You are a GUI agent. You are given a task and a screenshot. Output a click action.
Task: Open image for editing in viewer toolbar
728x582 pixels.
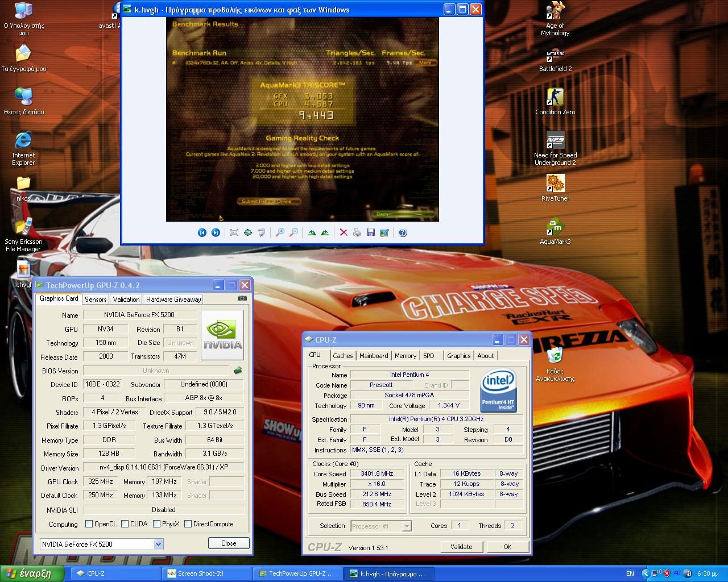tap(384, 232)
